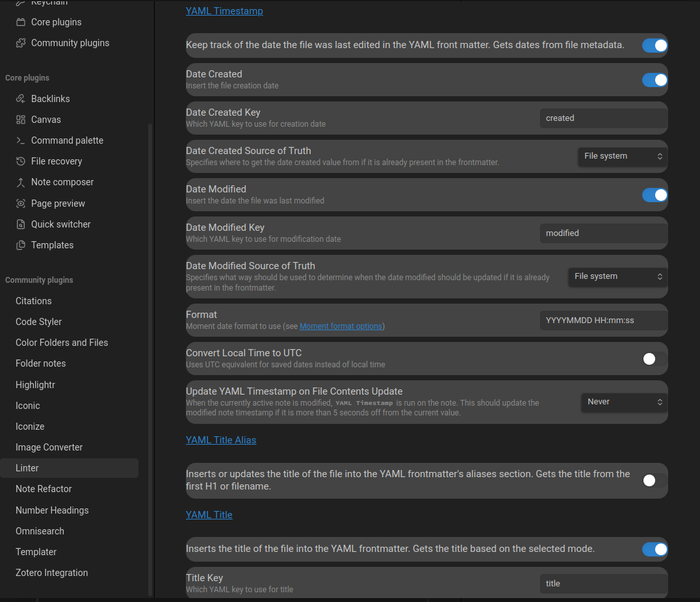Click the Page preview icon
Viewport: 700px width, 602px height.
21,203
